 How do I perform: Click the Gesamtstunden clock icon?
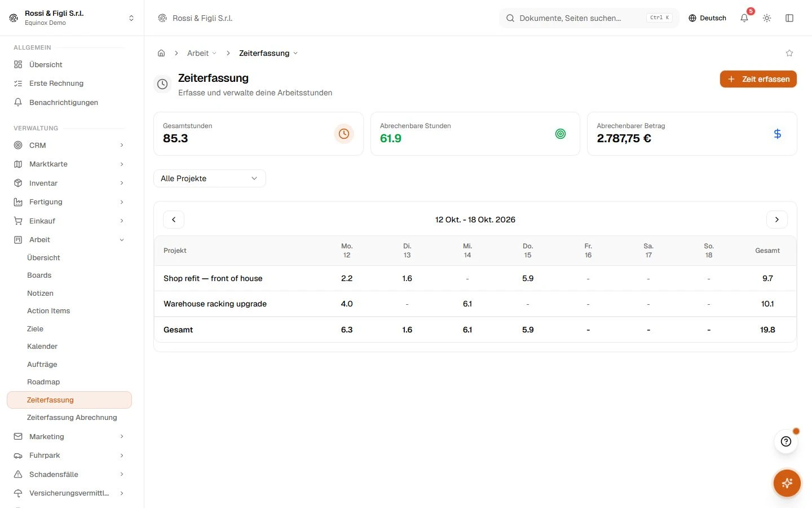point(344,134)
